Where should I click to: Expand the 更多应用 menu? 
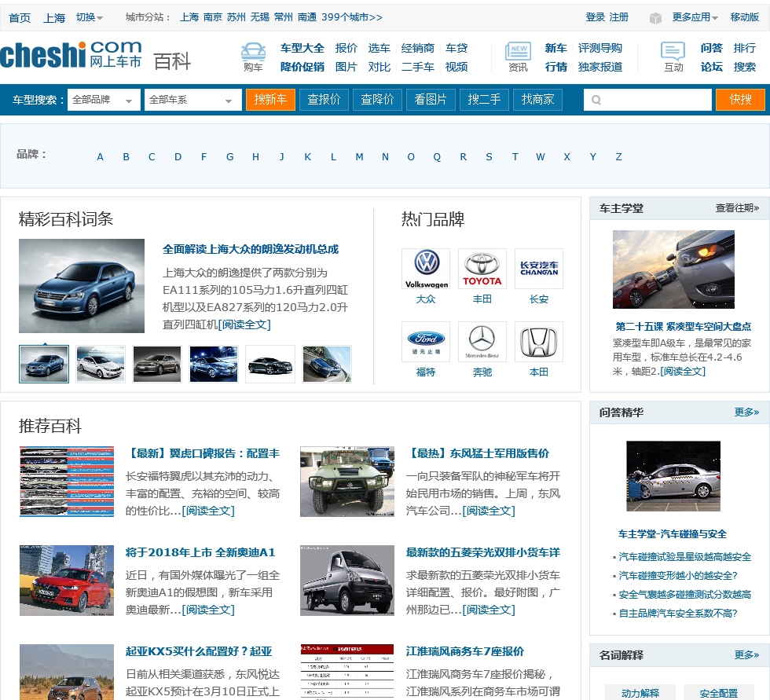(x=695, y=17)
